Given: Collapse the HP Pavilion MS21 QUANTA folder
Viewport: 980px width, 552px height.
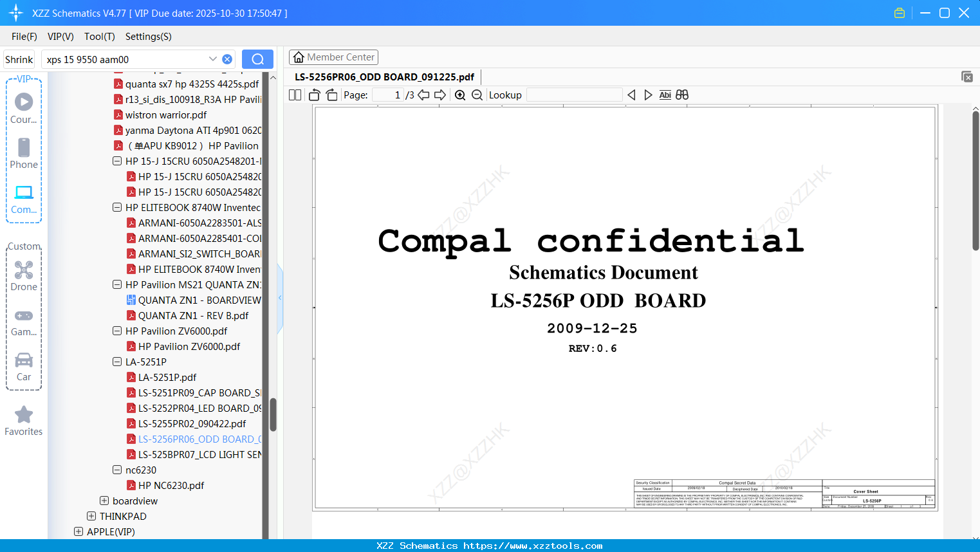Looking at the screenshot, I should tap(117, 284).
